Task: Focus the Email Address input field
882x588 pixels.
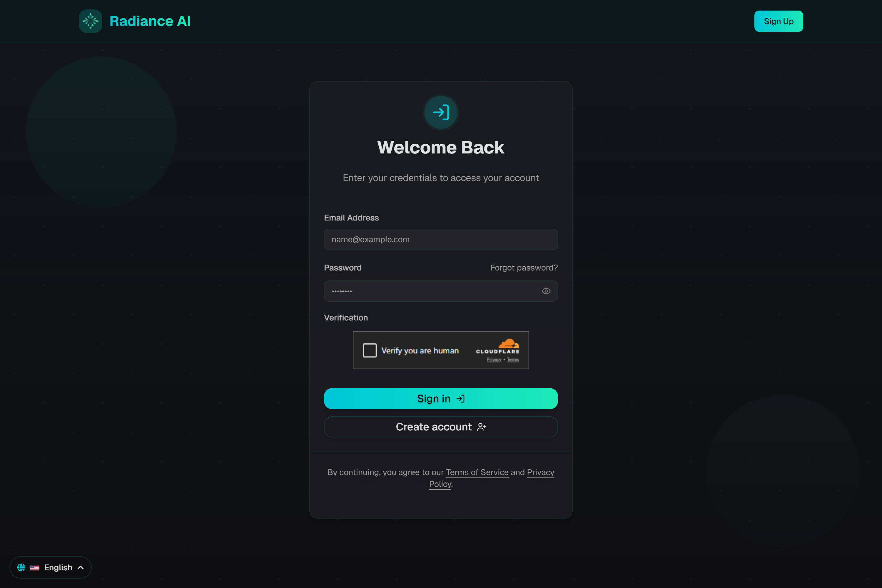Action: (x=441, y=239)
